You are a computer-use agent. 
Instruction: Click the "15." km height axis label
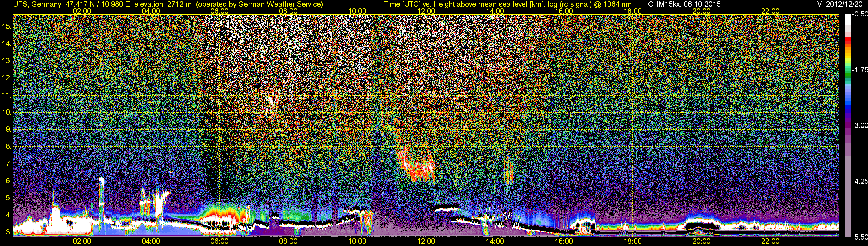pos(7,26)
